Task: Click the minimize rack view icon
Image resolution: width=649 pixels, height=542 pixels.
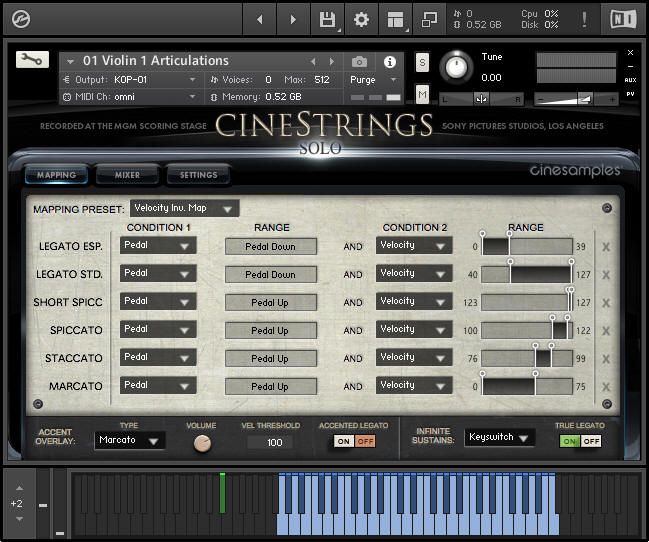Action: 429,19
